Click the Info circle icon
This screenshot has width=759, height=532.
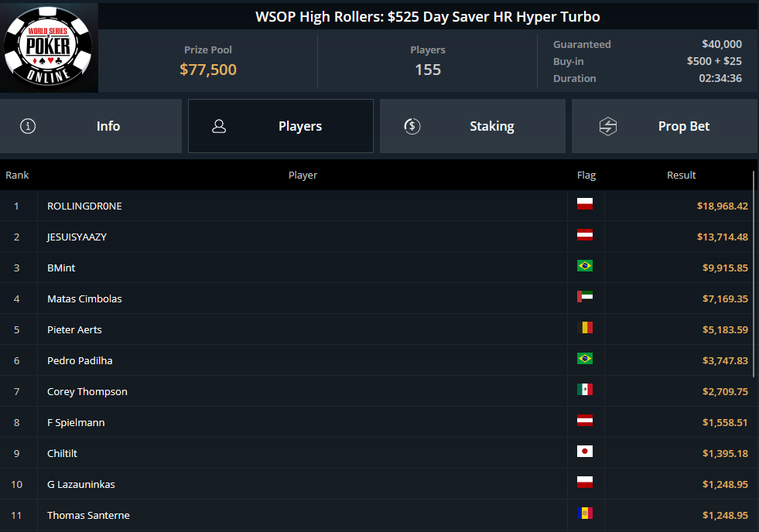tap(28, 126)
